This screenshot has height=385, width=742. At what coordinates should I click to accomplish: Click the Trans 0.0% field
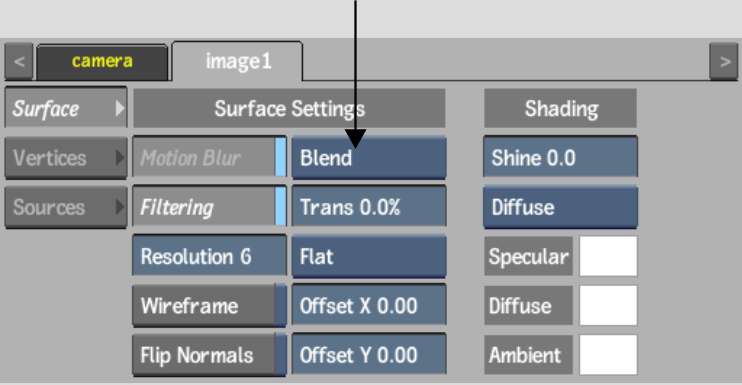pyautogui.click(x=369, y=207)
